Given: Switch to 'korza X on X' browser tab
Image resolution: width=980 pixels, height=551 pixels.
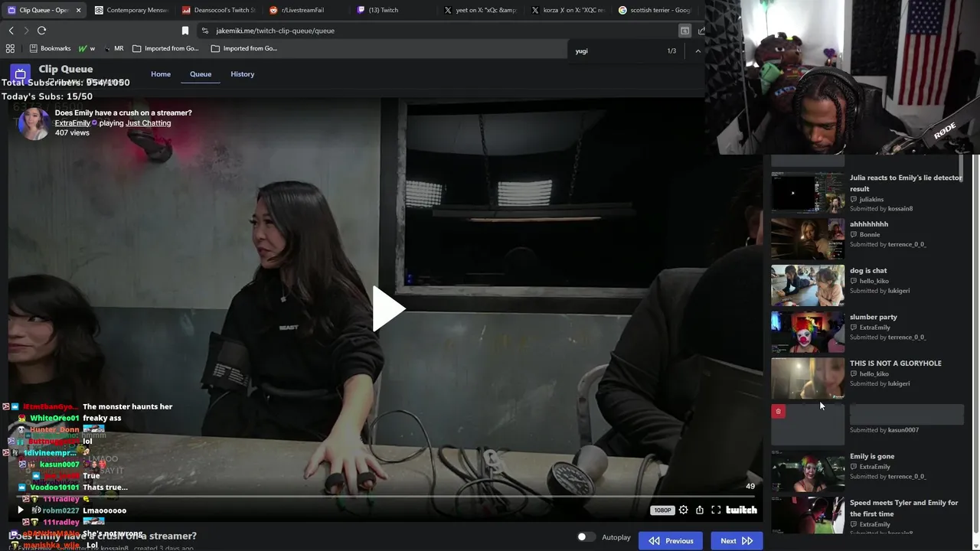Looking at the screenshot, I should [x=567, y=10].
